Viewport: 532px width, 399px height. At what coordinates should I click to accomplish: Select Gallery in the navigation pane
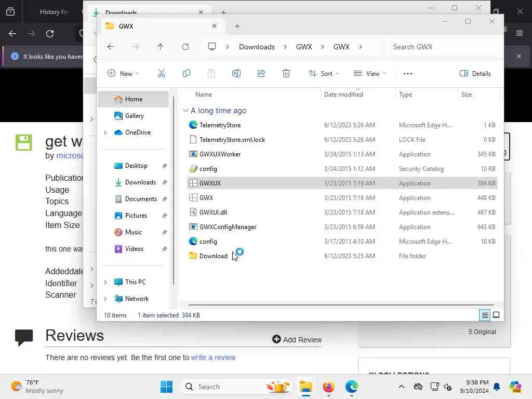[134, 116]
